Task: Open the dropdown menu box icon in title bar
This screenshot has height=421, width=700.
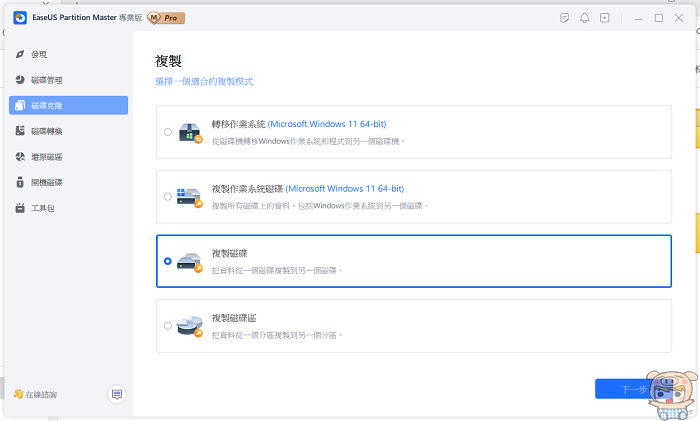Action: [x=604, y=18]
